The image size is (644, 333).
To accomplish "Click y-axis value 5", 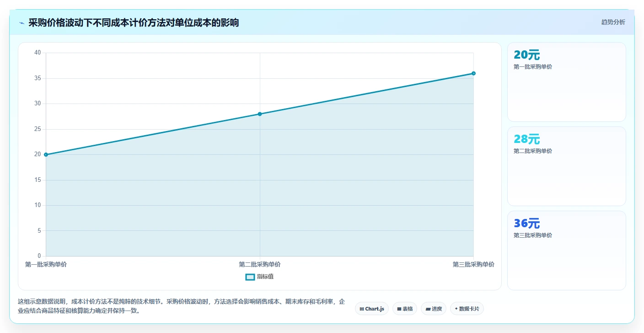I will [x=39, y=231].
